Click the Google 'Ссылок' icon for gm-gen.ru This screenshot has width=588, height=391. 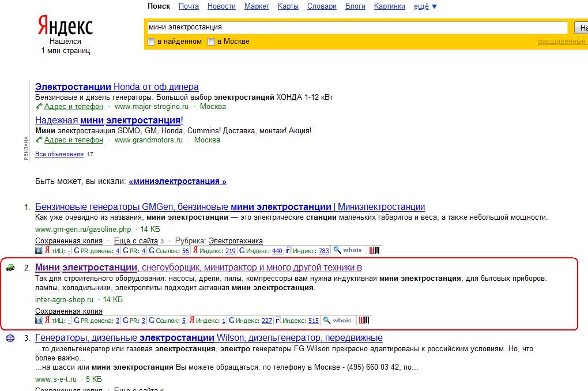coord(152,250)
